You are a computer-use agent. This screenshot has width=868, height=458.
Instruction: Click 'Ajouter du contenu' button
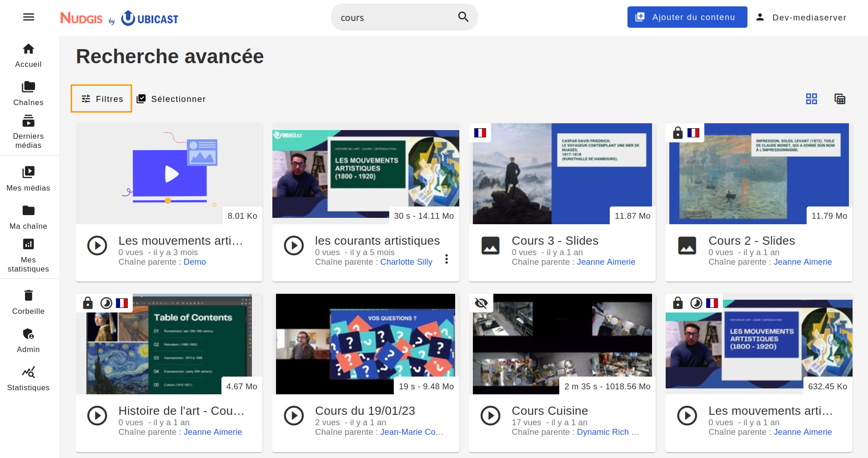pyautogui.click(x=687, y=17)
